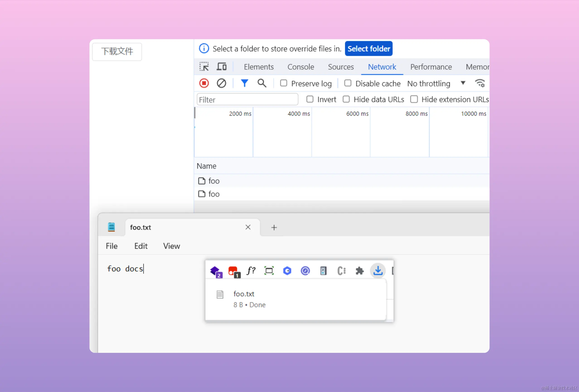This screenshot has height=392, width=579.
Task: Open the Notepad Edit menu
Action: pyautogui.click(x=141, y=246)
